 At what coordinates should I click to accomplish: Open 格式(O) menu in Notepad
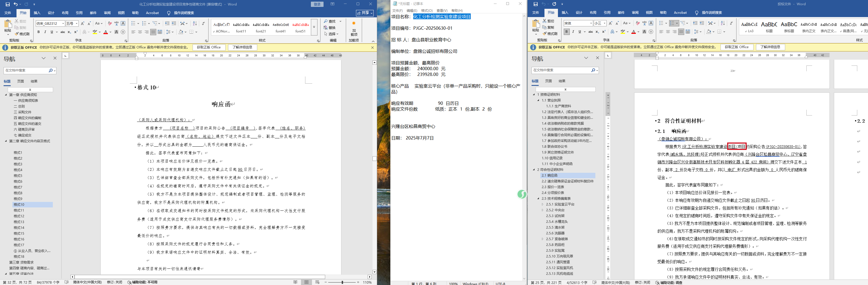(x=427, y=11)
